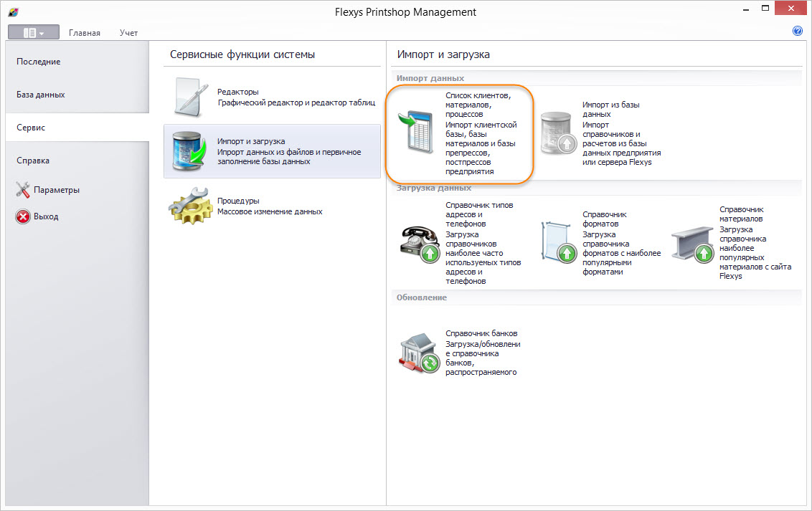812x511 pixels.
Task: Click the Импорт и загрузка database icon
Action: point(189,151)
